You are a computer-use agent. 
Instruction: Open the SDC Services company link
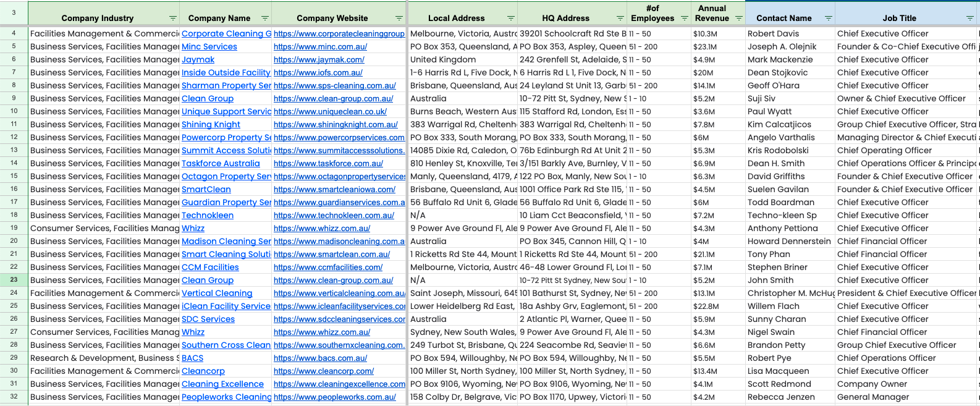[208, 319]
